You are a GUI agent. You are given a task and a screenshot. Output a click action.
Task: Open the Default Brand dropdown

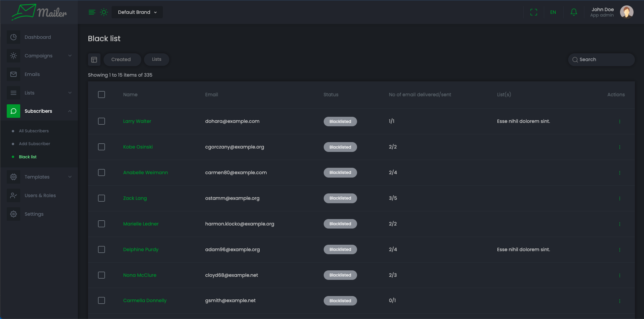click(137, 12)
